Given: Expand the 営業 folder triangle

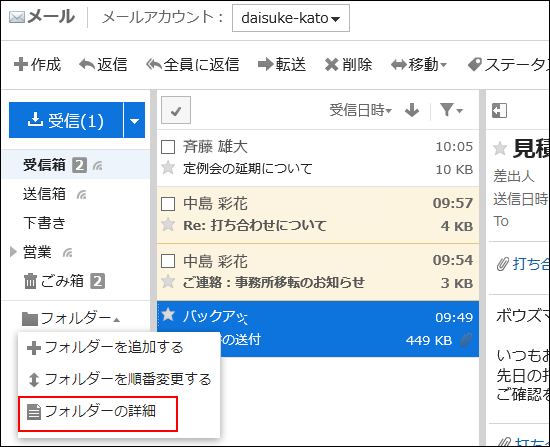Looking at the screenshot, I should pyautogui.click(x=13, y=252).
